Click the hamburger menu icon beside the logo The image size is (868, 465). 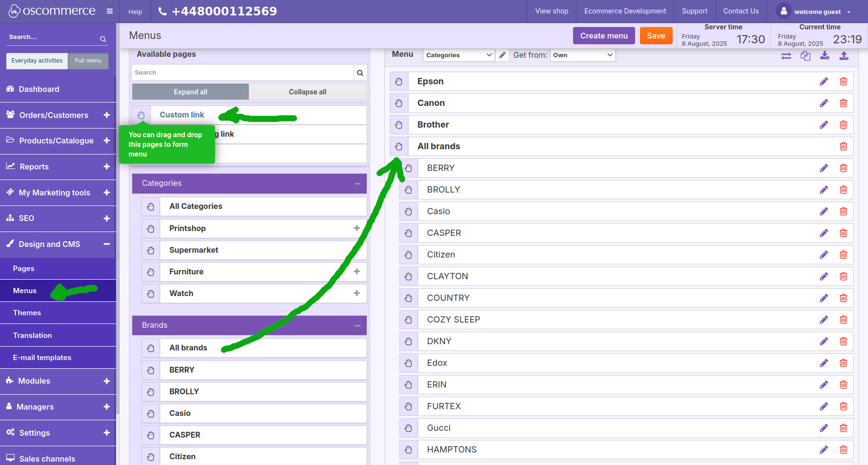pos(110,11)
